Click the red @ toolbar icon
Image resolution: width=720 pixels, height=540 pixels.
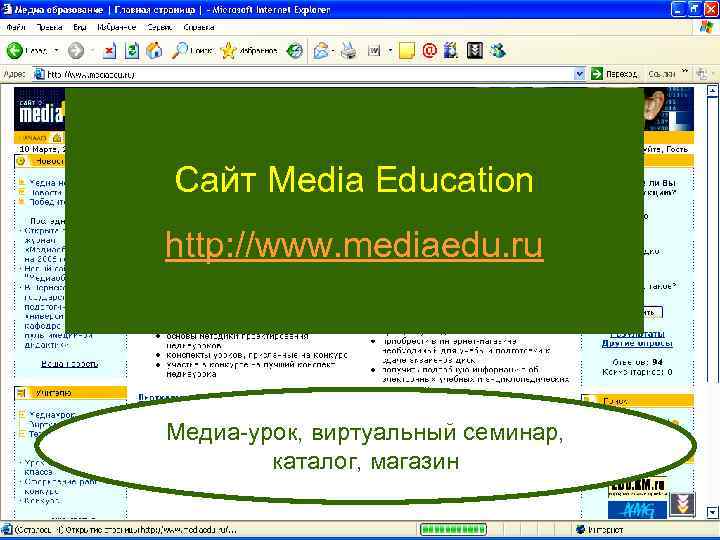429,51
